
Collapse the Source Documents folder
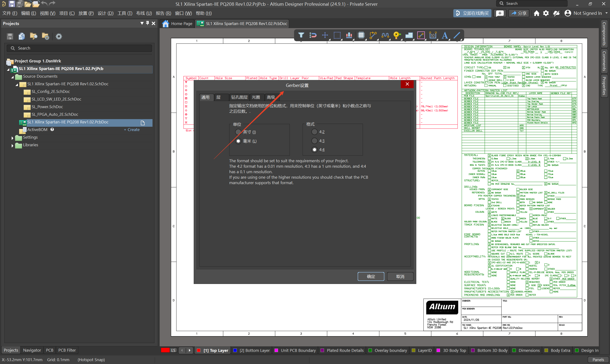pyautogui.click(x=12, y=77)
